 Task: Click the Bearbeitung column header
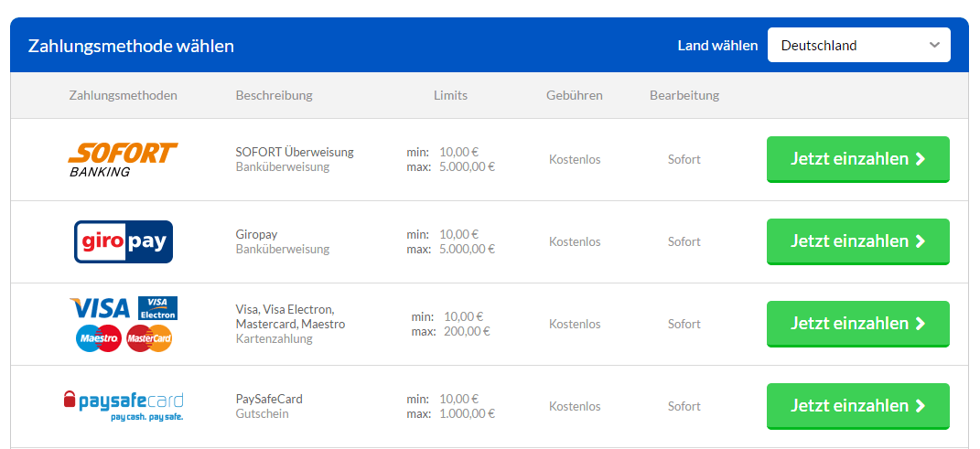(x=684, y=95)
